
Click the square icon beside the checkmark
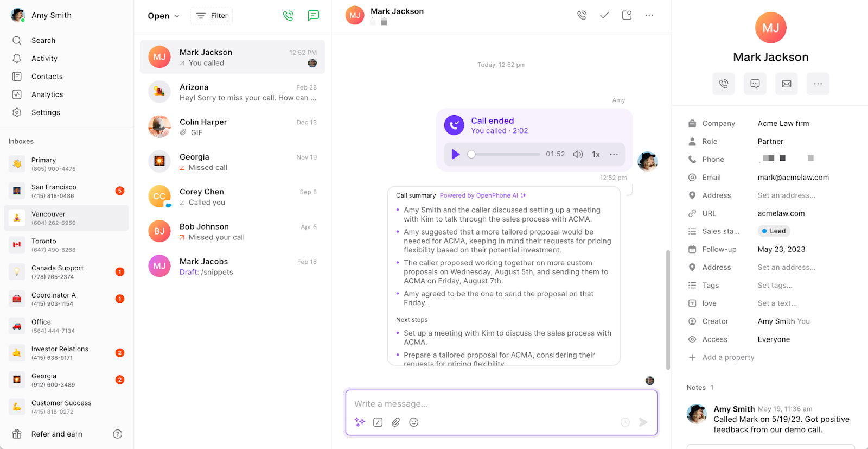627,15
